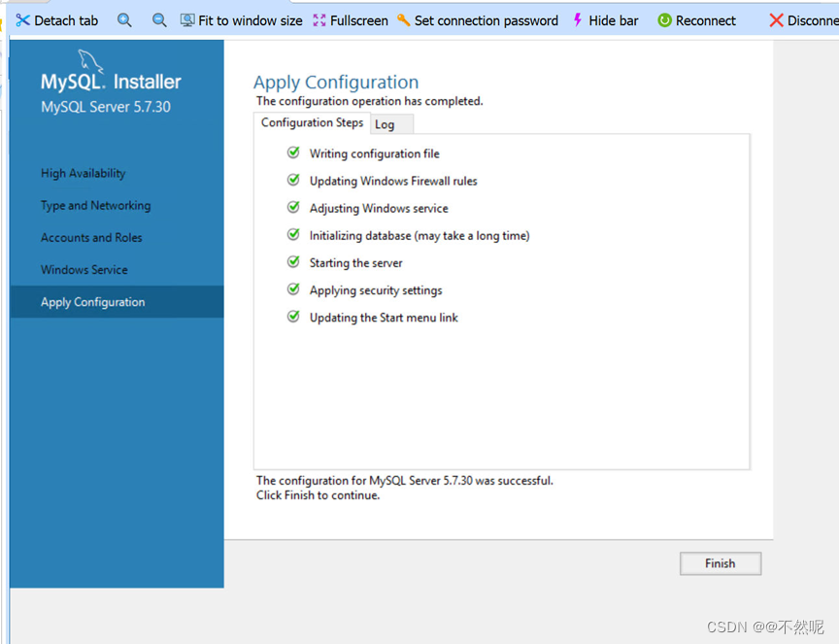The image size is (839, 644).
Task: Click check icon for Writing configuration file
Action: (x=293, y=153)
